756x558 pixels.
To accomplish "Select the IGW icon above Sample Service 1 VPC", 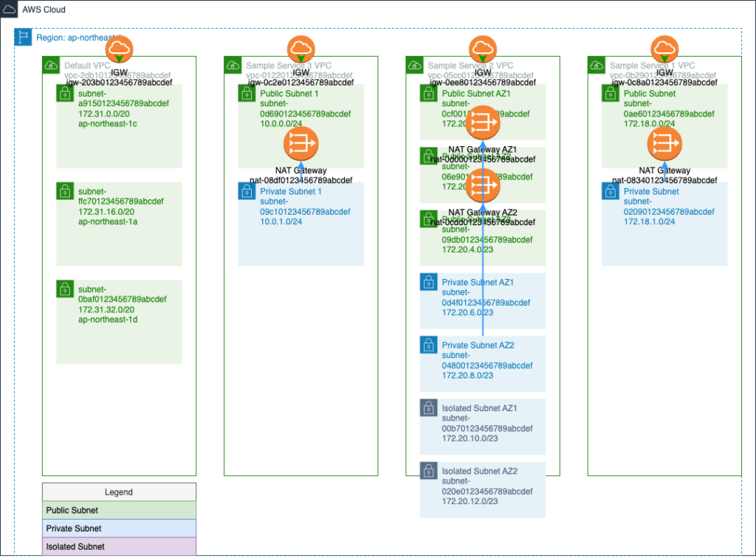I will pos(664,49).
